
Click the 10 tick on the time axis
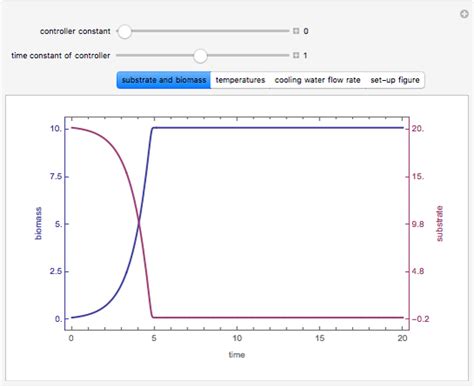237,338
